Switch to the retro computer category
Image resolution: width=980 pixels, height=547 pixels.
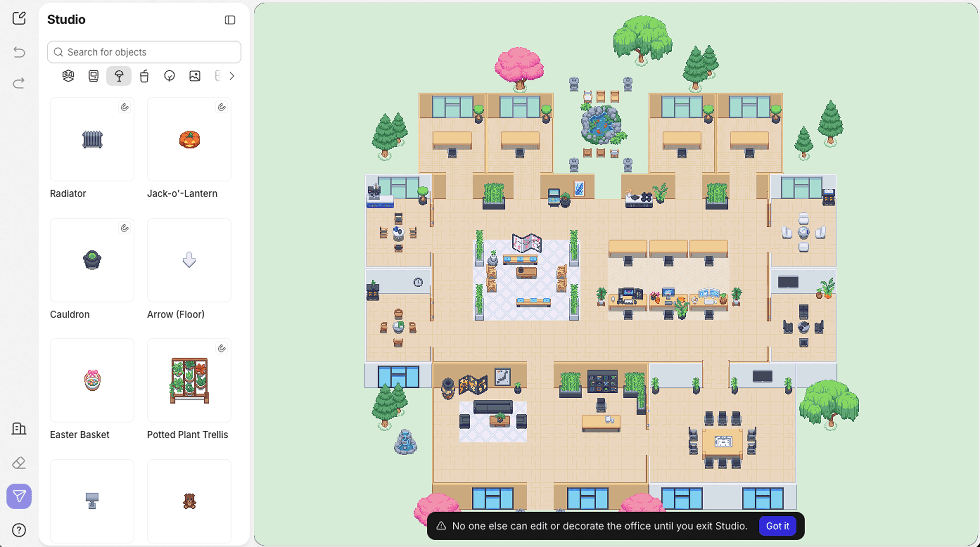(x=93, y=76)
